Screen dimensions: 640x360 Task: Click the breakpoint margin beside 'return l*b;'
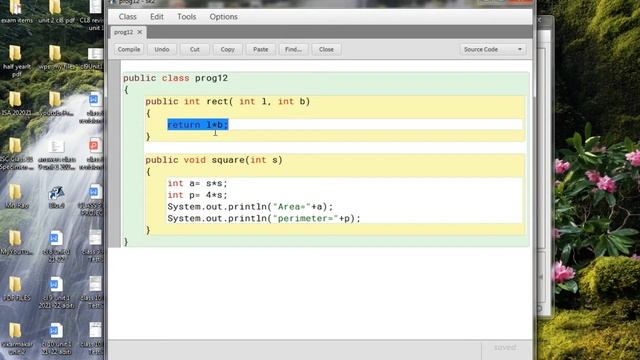[114, 125]
